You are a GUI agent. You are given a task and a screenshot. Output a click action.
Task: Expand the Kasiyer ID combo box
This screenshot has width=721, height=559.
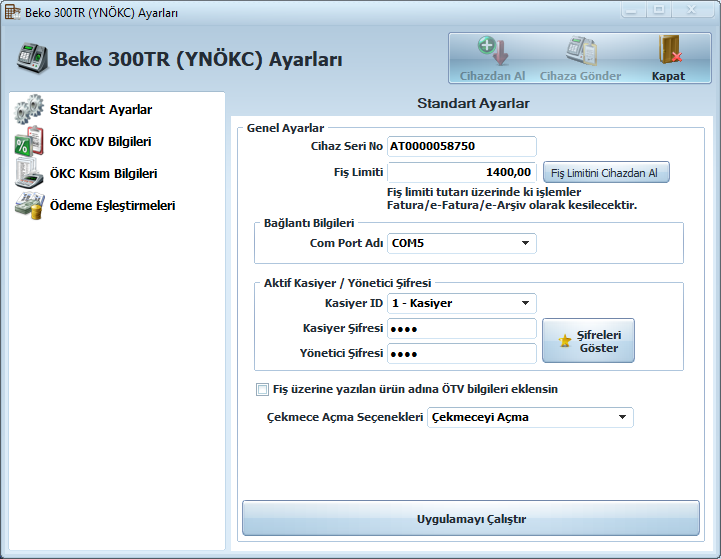525,303
